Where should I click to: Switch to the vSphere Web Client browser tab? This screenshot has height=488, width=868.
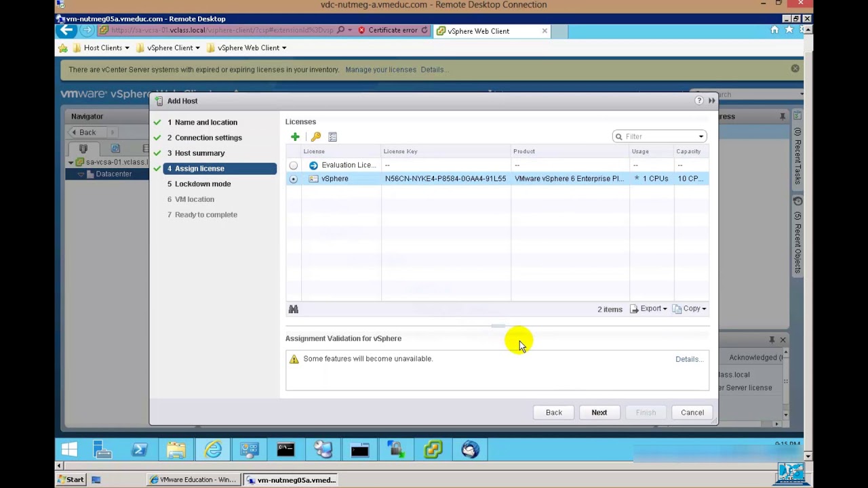pos(492,30)
